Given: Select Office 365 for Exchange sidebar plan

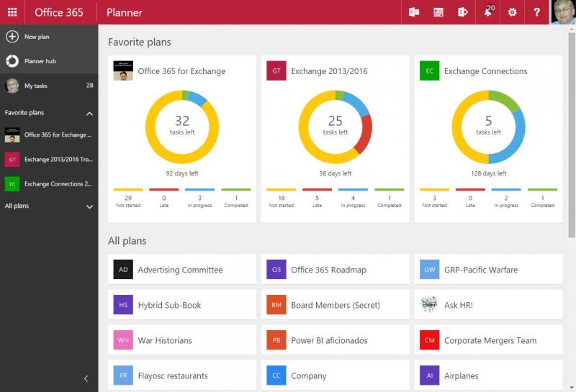Looking at the screenshot, I should point(49,135).
